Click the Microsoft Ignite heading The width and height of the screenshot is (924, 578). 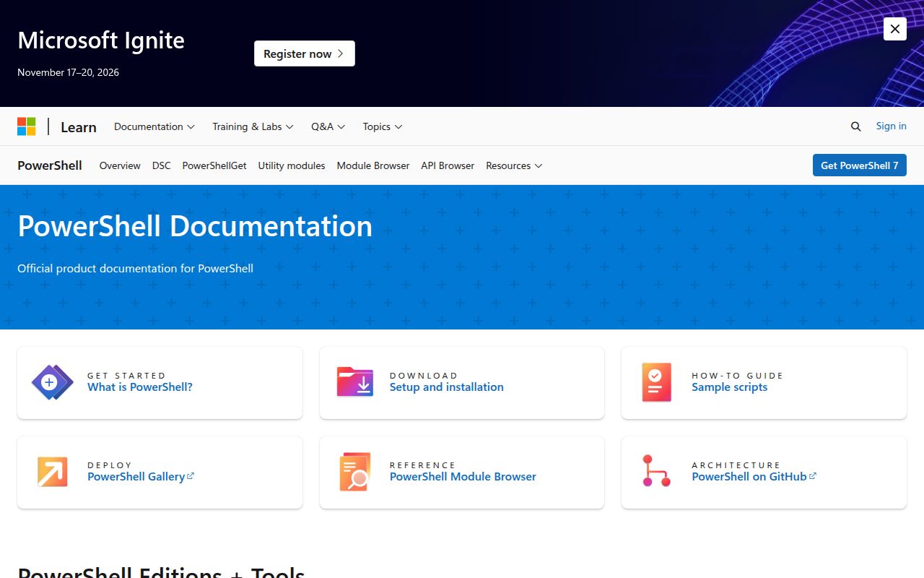click(x=101, y=40)
